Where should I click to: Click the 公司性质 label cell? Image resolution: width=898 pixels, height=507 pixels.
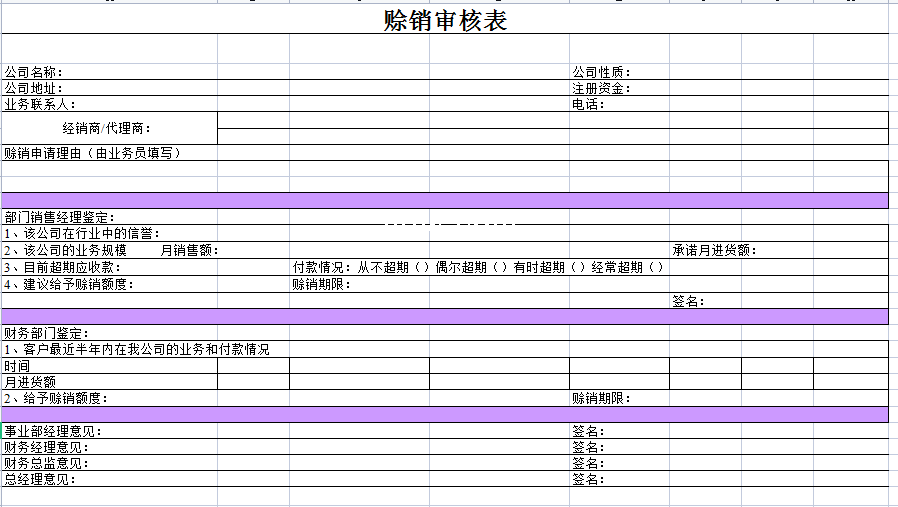point(601,72)
